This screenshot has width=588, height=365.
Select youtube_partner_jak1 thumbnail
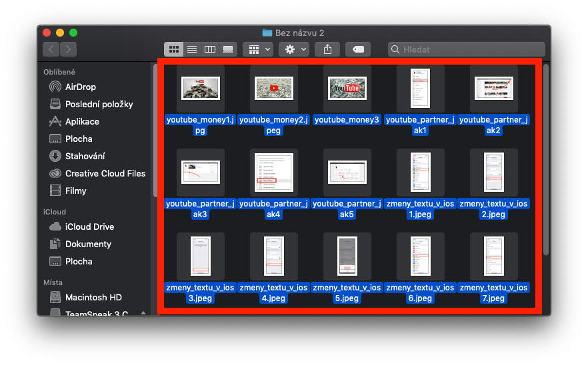(x=421, y=89)
